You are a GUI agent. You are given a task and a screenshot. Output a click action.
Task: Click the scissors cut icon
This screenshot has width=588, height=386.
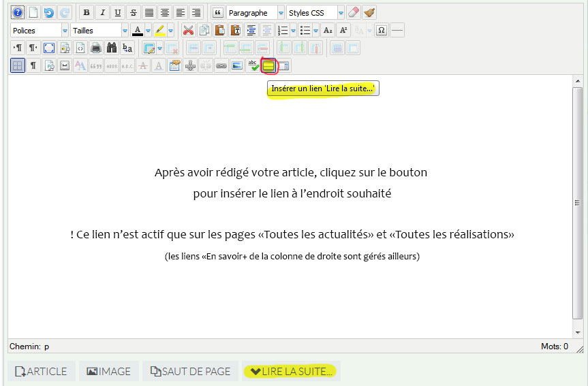188,31
